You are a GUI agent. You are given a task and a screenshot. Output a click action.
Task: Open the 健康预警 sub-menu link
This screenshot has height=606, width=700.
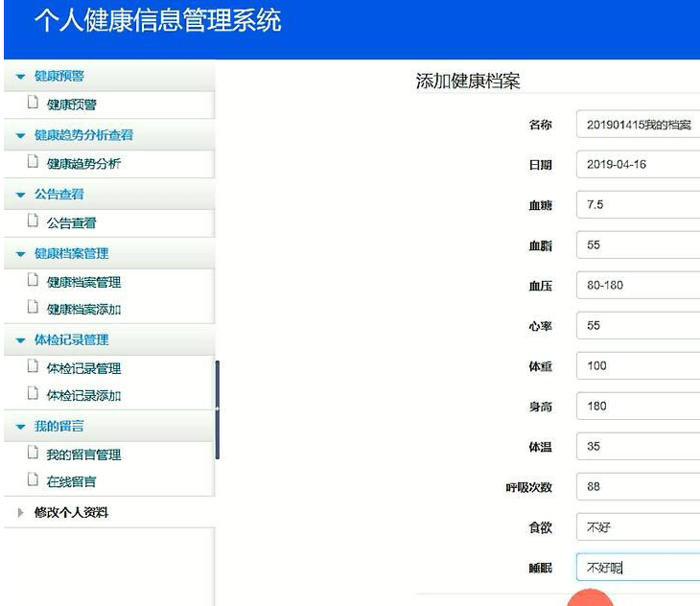coord(71,105)
